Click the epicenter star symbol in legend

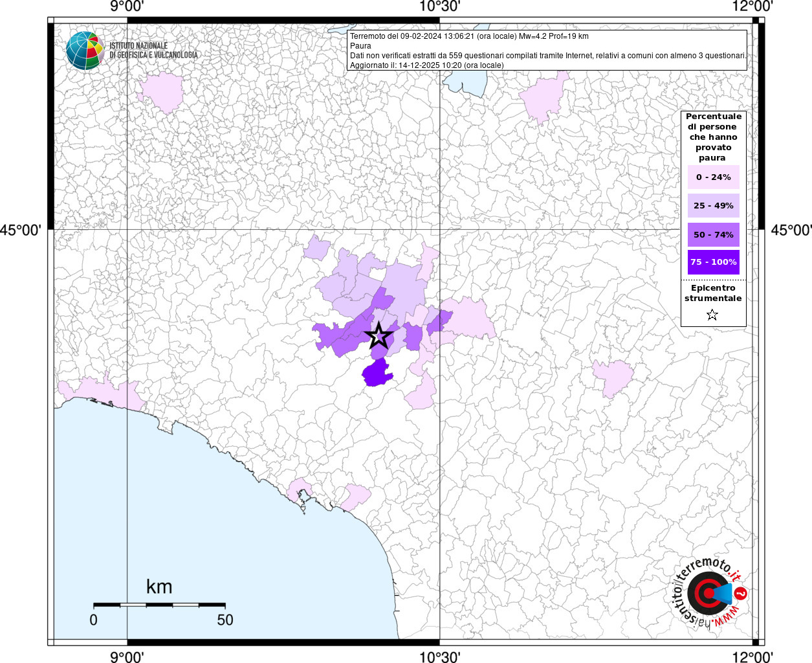(x=712, y=315)
